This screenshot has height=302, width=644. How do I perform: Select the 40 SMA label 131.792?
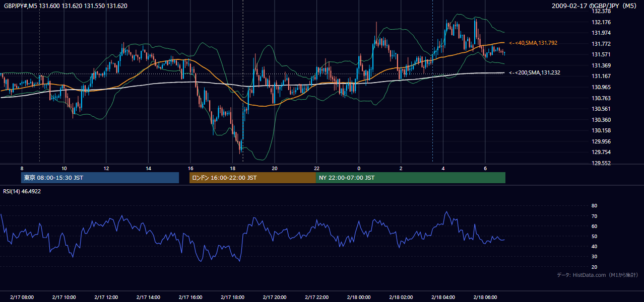[533, 43]
